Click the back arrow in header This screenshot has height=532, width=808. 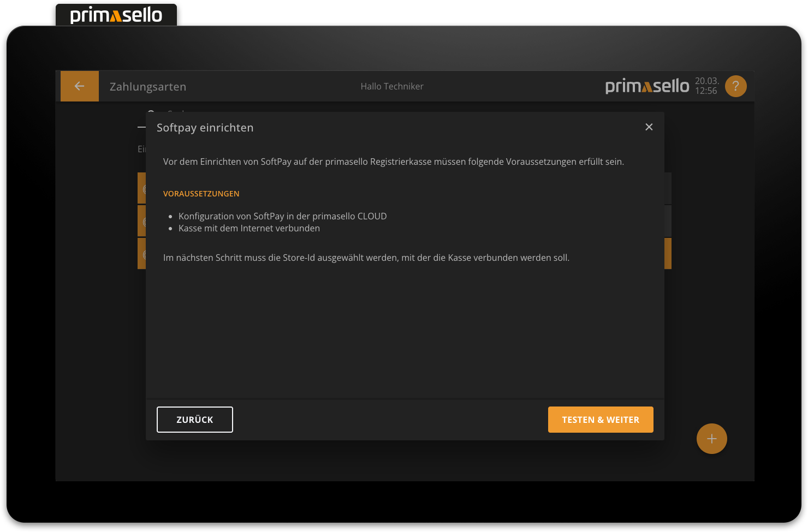(79, 86)
